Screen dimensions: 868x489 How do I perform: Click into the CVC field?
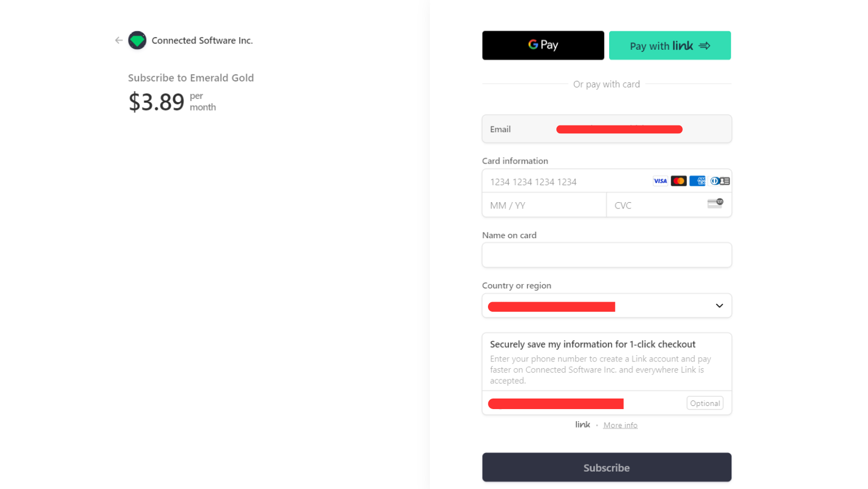coord(656,205)
